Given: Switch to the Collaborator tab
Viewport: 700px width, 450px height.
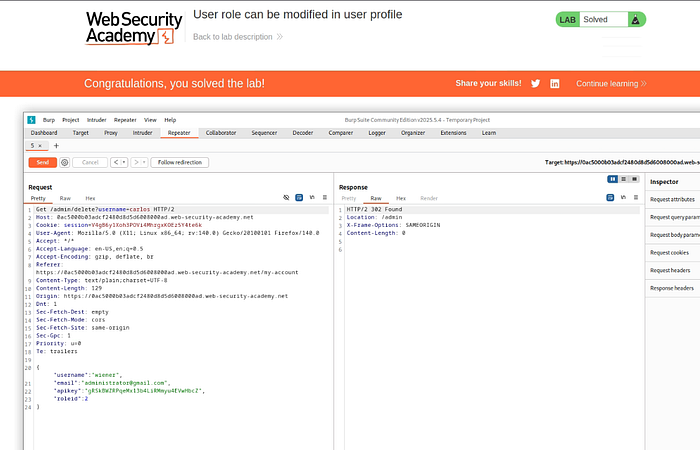Looking at the screenshot, I should tap(221, 133).
